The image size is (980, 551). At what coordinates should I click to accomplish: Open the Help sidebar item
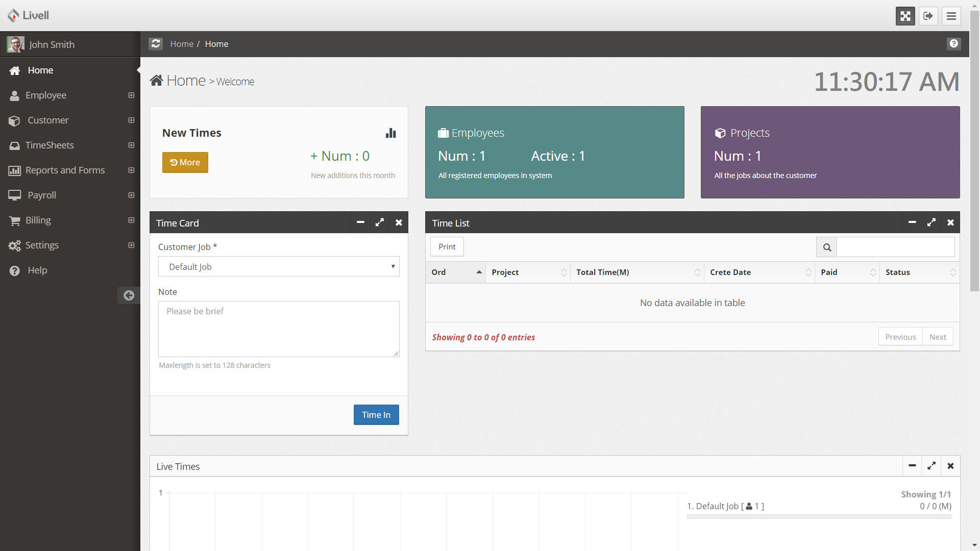pyautogui.click(x=70, y=270)
